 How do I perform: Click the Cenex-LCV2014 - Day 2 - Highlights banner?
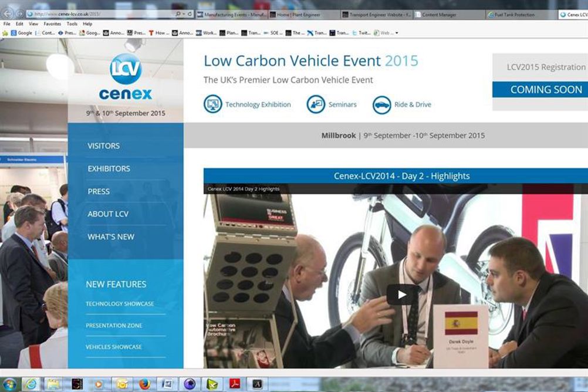point(396,176)
